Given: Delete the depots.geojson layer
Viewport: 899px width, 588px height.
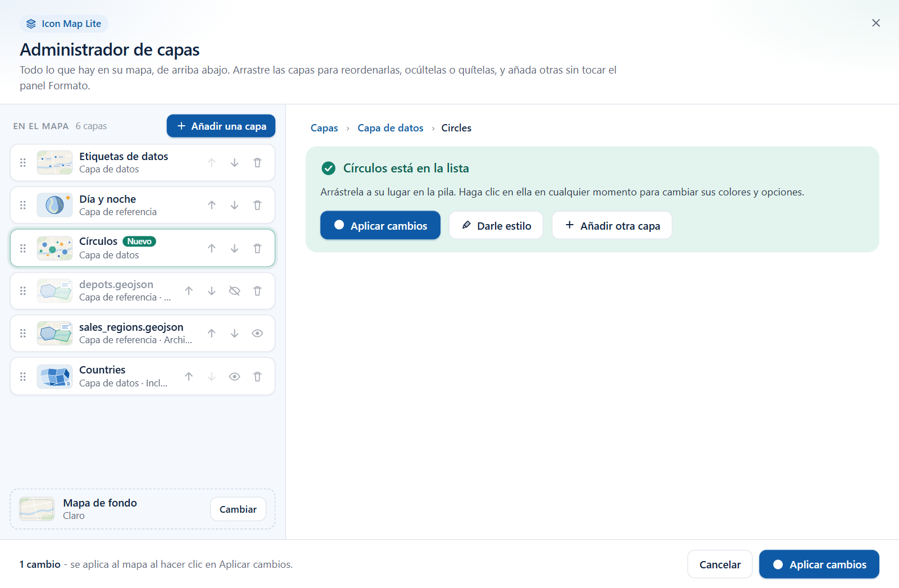Looking at the screenshot, I should pos(257,291).
